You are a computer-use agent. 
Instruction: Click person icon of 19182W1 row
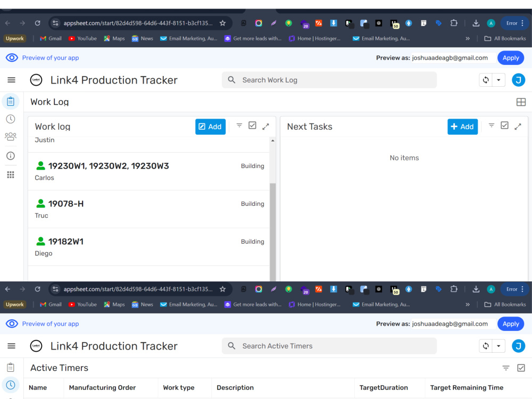pyautogui.click(x=41, y=241)
